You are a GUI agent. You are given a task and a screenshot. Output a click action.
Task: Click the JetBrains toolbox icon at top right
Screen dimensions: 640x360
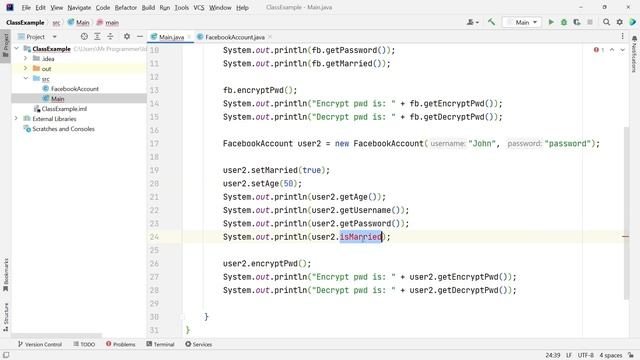[633, 22]
